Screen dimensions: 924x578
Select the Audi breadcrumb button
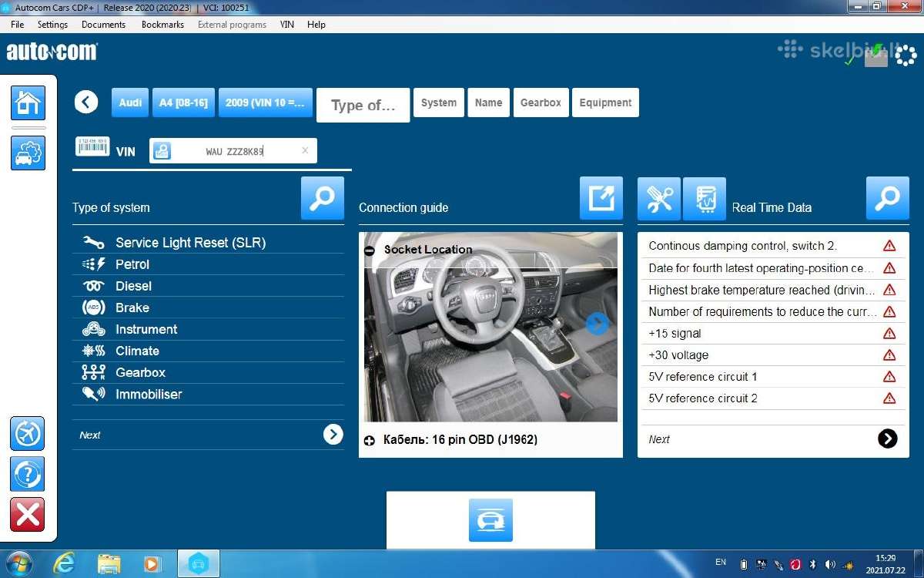tap(130, 102)
